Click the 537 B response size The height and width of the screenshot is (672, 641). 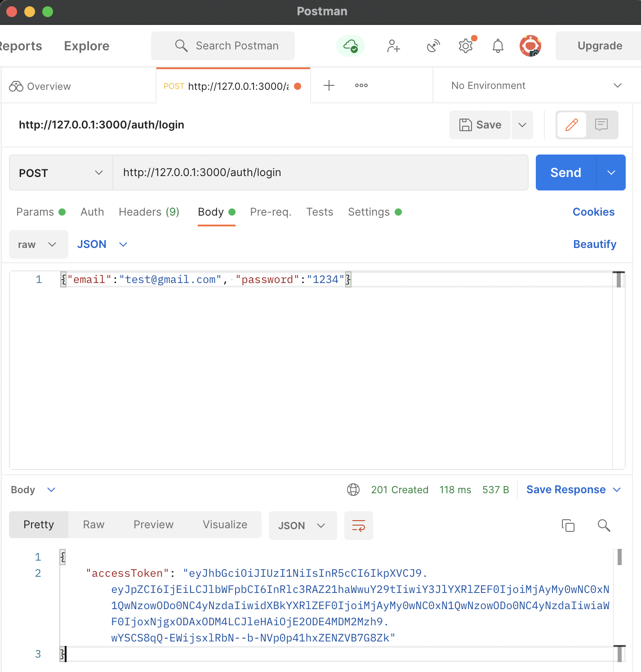(496, 490)
